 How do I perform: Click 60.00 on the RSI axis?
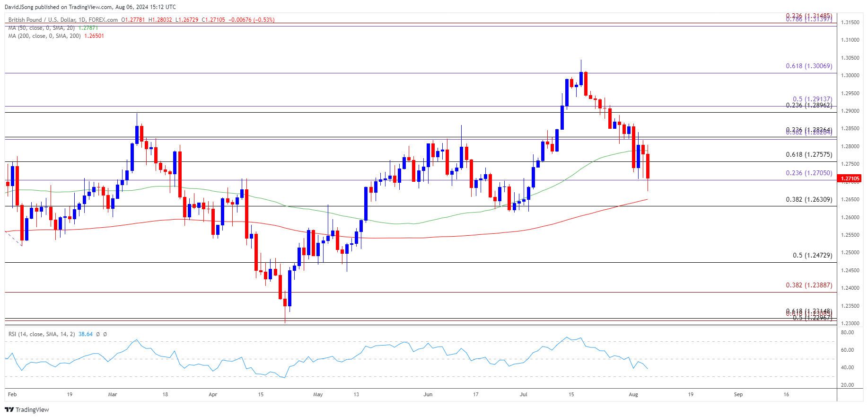click(x=847, y=350)
